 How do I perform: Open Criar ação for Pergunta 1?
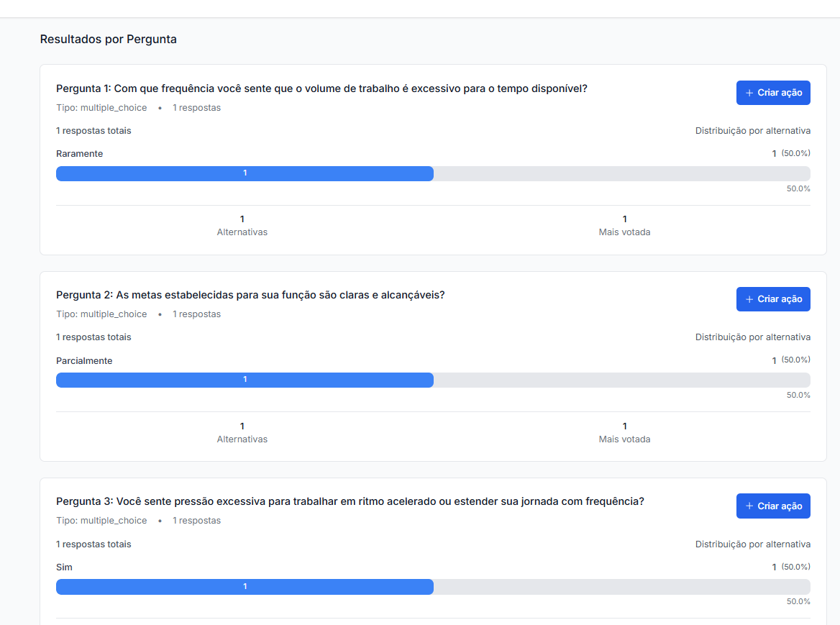click(773, 92)
